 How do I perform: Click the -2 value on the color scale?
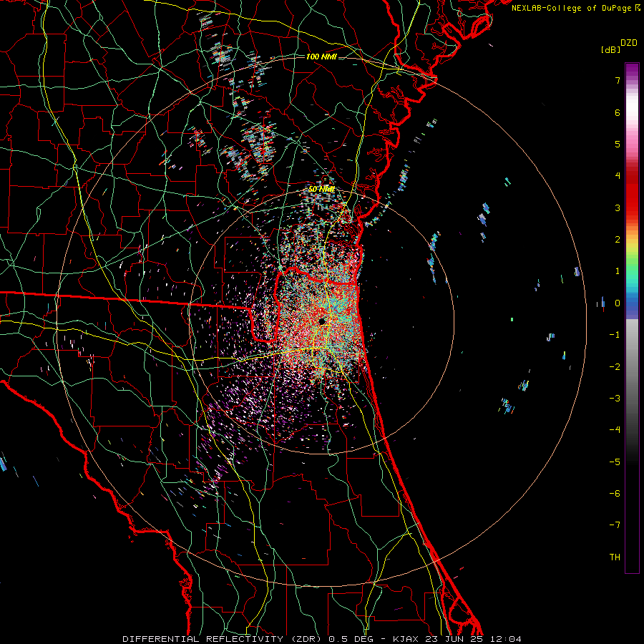[615, 366]
